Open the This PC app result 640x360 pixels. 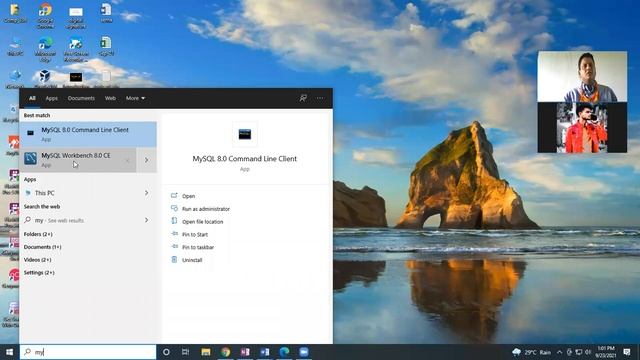44,193
